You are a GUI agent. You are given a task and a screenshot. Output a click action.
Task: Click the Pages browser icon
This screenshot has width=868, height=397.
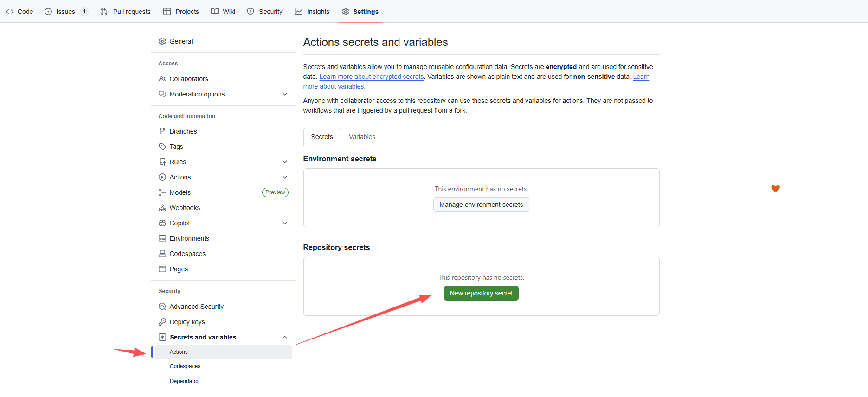[x=162, y=269]
